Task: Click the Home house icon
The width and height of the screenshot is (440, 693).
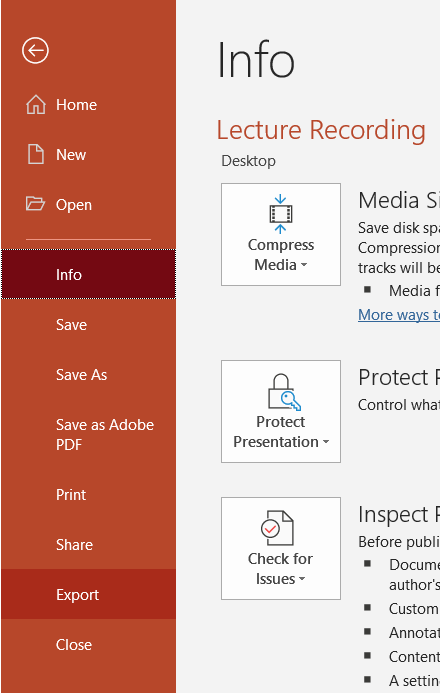Action: 36,105
